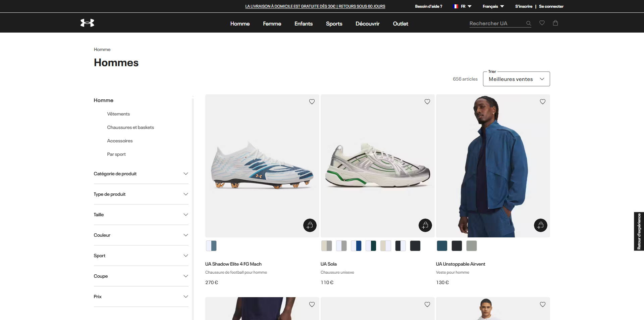Quick-add UA Sola to bag
The height and width of the screenshot is (320, 644).
[x=425, y=225]
